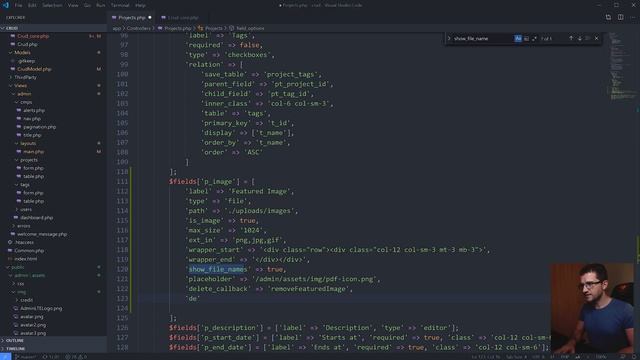
Task: Open the Terminal menu
Action: (x=120, y=5)
